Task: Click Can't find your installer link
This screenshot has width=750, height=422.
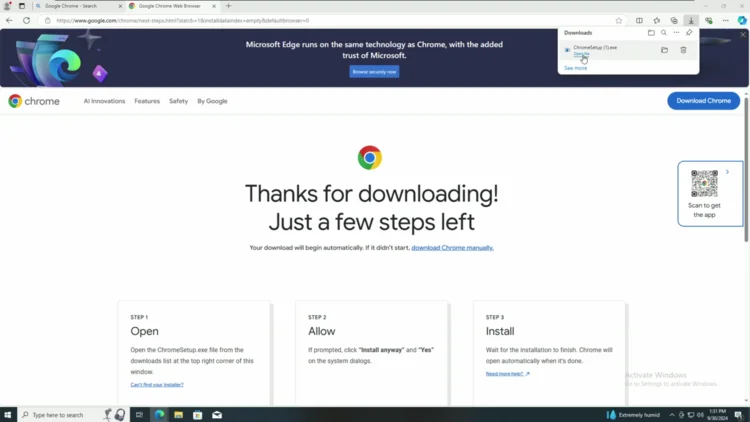Action: 157,385
